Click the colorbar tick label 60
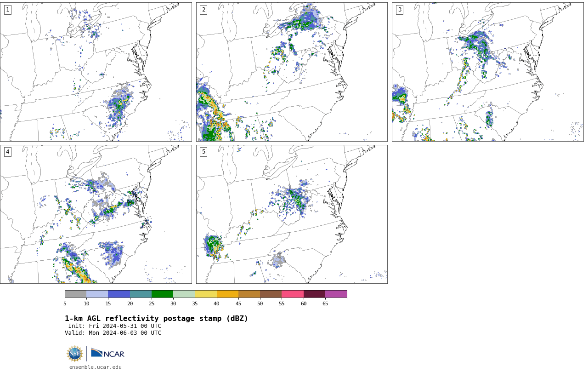The width and height of the screenshot is (588, 372). [304, 303]
